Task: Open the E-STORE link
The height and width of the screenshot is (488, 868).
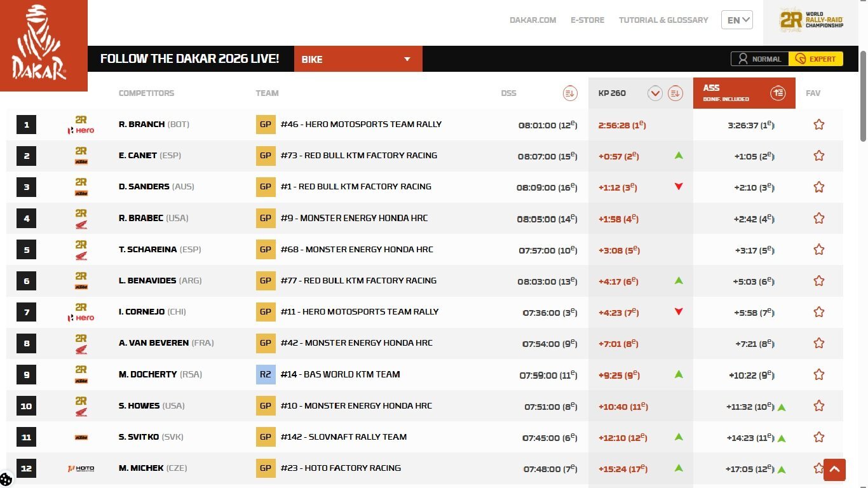Action: pyautogui.click(x=587, y=20)
